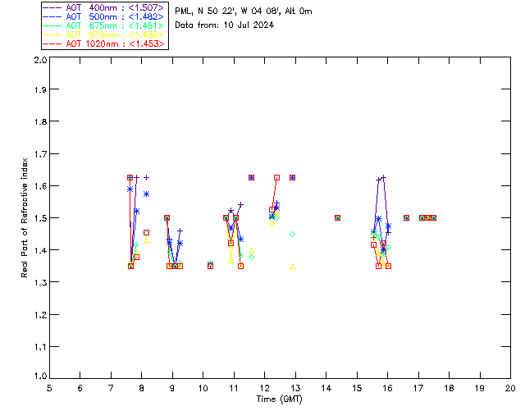Click the 'Data from: 10 Jul 2024' caption
This screenshot has height=420, width=525.
point(224,25)
